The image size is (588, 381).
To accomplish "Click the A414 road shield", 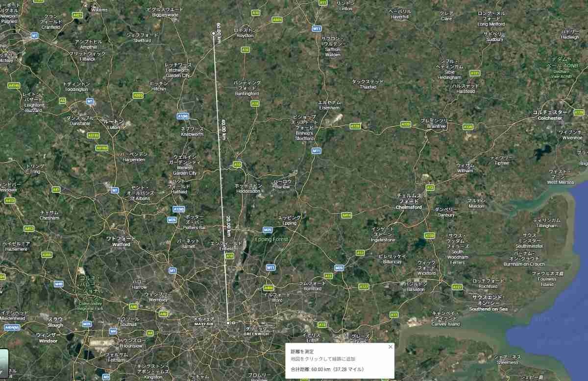I will click(346, 215).
